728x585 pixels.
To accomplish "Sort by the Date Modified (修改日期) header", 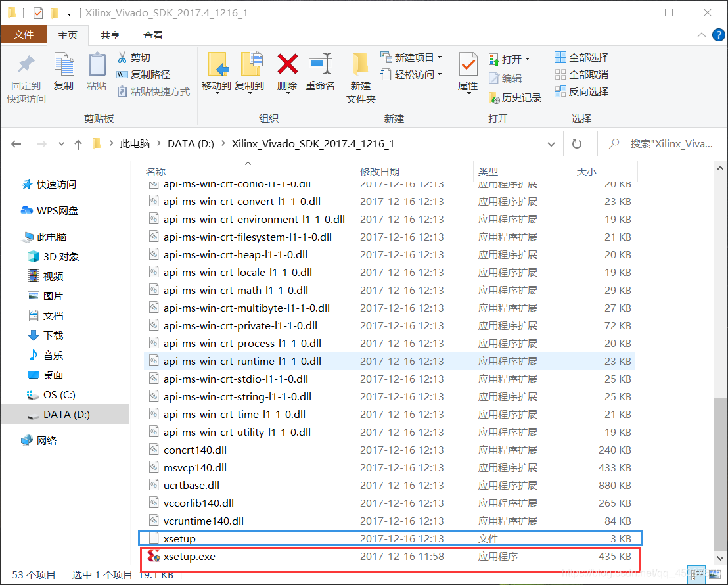I will point(380,172).
